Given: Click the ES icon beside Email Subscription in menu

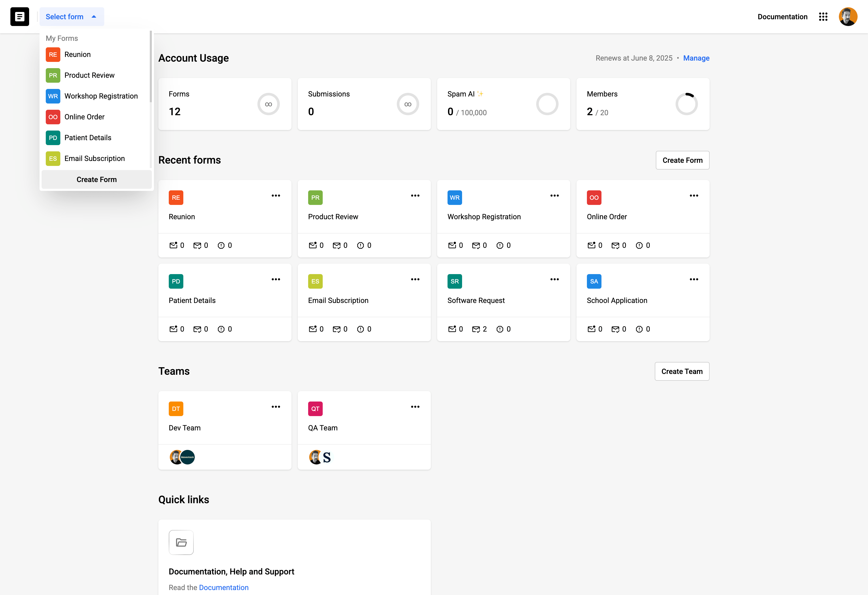Looking at the screenshot, I should (53, 158).
